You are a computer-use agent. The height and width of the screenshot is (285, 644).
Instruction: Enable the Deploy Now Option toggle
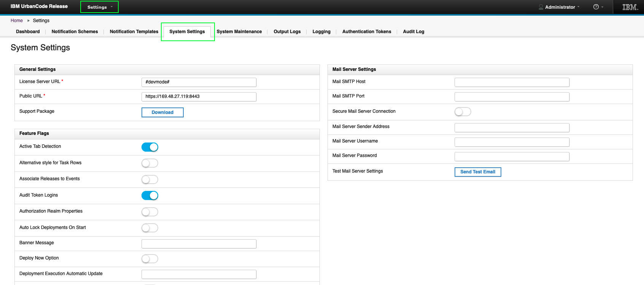(150, 259)
